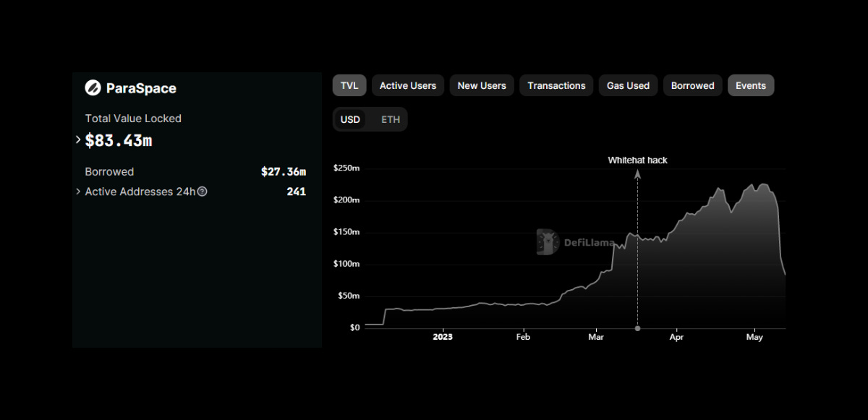The width and height of the screenshot is (868, 420).
Task: Click the Mar x-axis label
Action: [596, 337]
